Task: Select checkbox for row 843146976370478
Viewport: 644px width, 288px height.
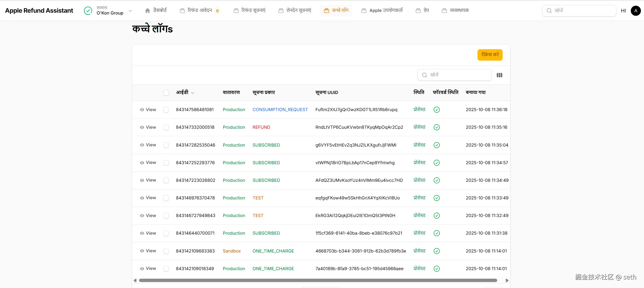Action: pos(166,198)
